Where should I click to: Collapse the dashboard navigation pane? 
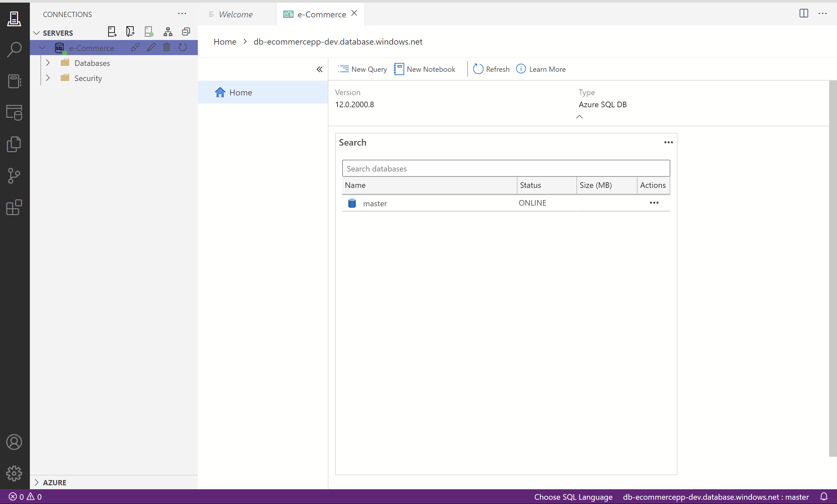pyautogui.click(x=319, y=69)
